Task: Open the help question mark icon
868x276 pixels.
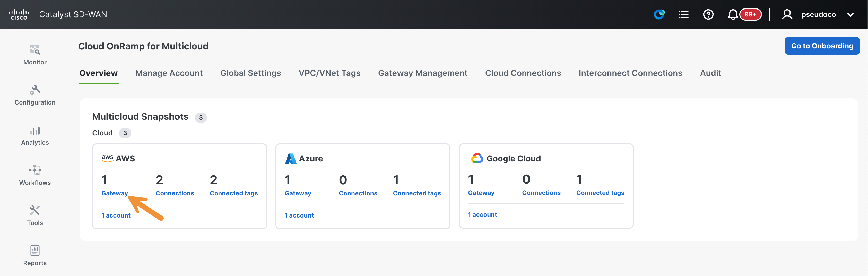Action: pyautogui.click(x=708, y=14)
